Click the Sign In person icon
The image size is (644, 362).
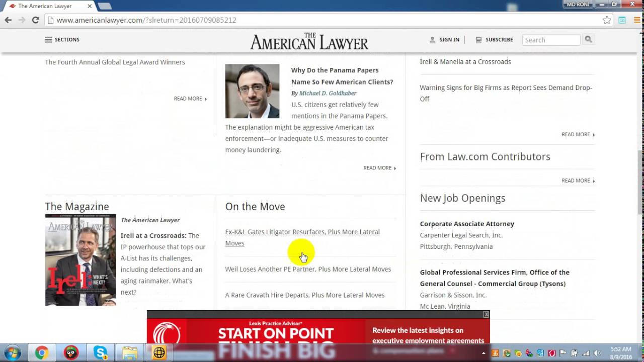432,40
